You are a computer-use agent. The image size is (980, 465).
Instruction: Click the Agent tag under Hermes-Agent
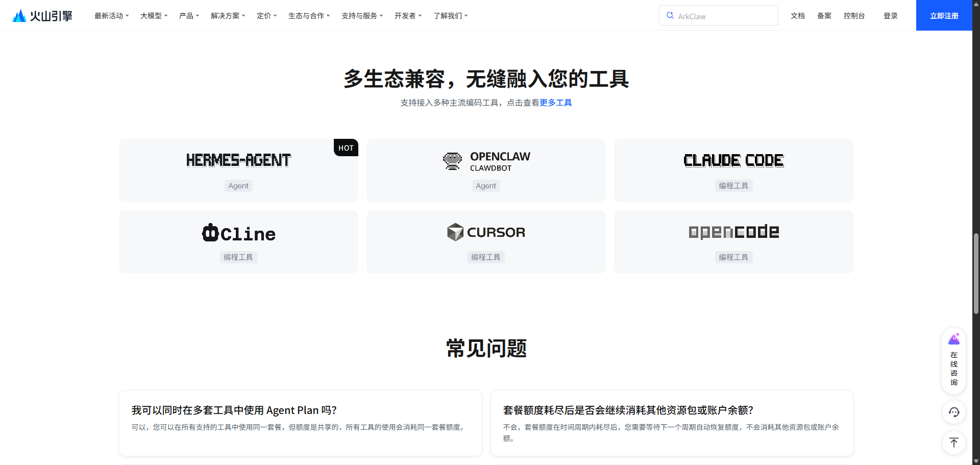238,186
